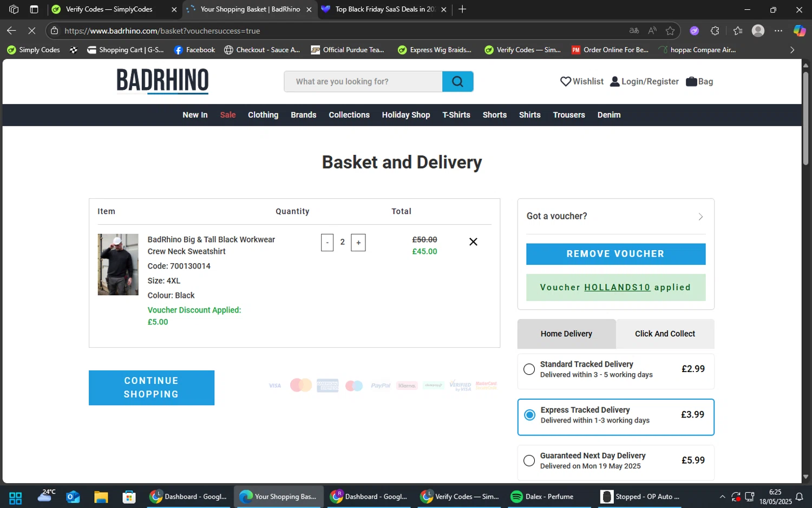Open the Brands menu
812x508 pixels.
pyautogui.click(x=304, y=115)
